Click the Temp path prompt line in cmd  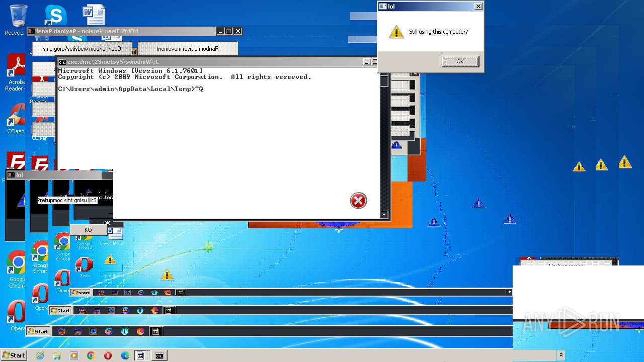click(x=130, y=89)
